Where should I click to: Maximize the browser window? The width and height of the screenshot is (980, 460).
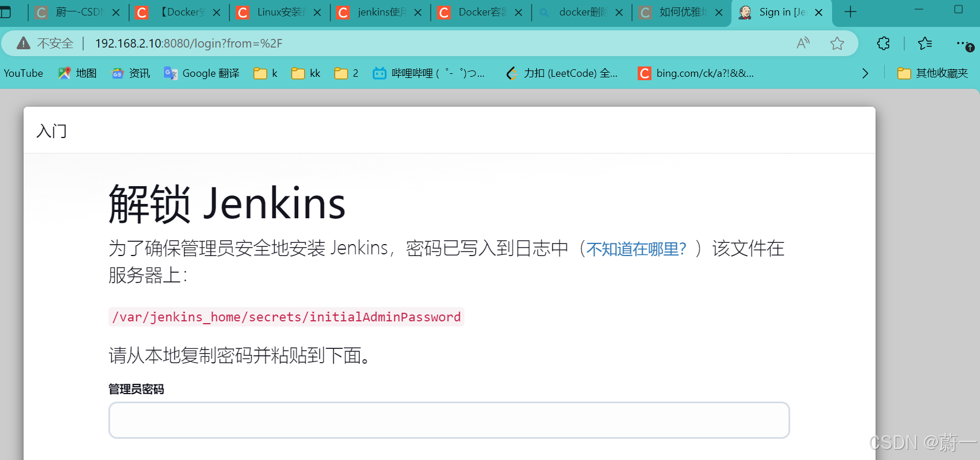958,9
